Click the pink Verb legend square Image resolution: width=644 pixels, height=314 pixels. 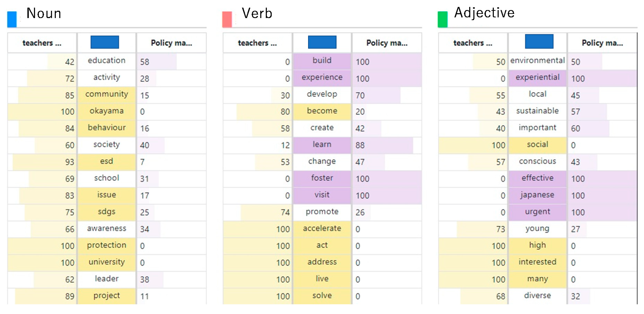click(x=227, y=19)
